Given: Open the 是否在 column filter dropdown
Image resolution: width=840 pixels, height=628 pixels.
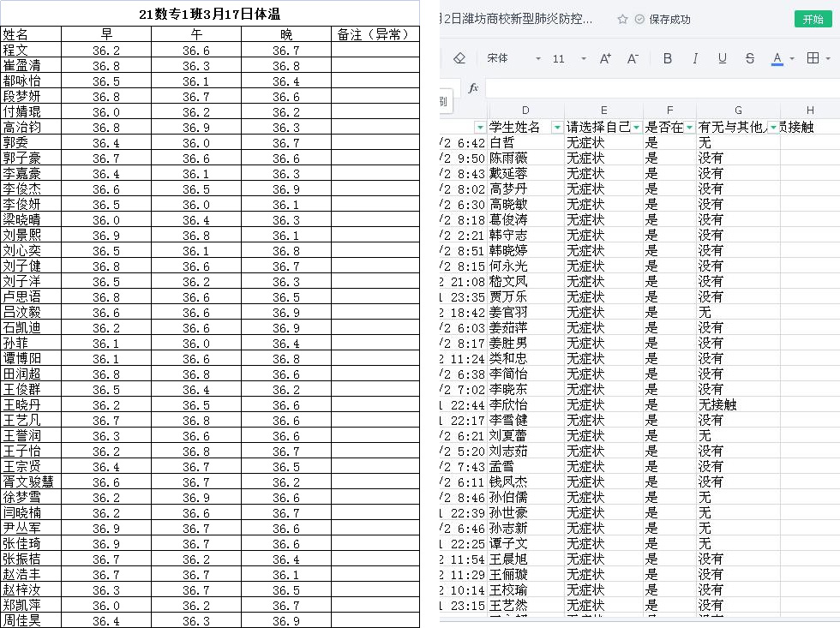Looking at the screenshot, I should pos(689,128).
